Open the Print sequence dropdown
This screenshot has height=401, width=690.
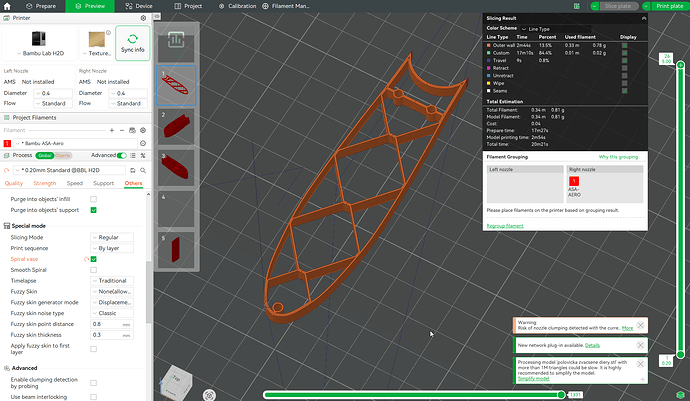coord(112,248)
